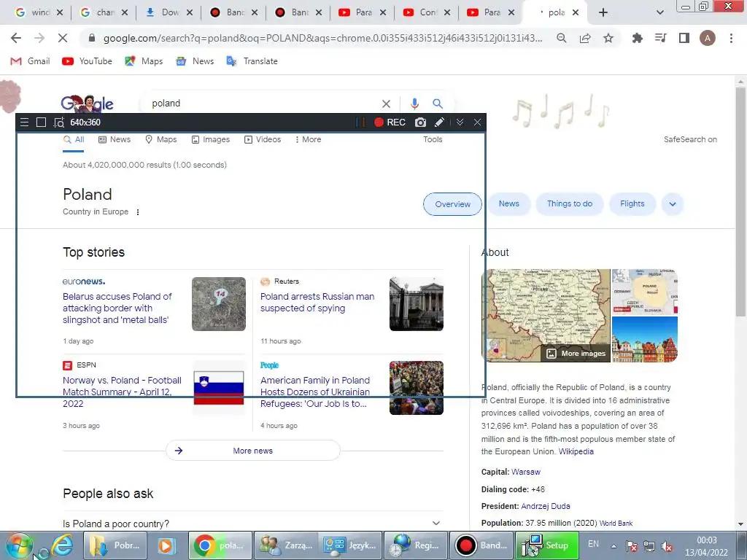The image size is (747, 560).
Task: Open the Norway vs. Poland ESPN story
Action: point(123,392)
